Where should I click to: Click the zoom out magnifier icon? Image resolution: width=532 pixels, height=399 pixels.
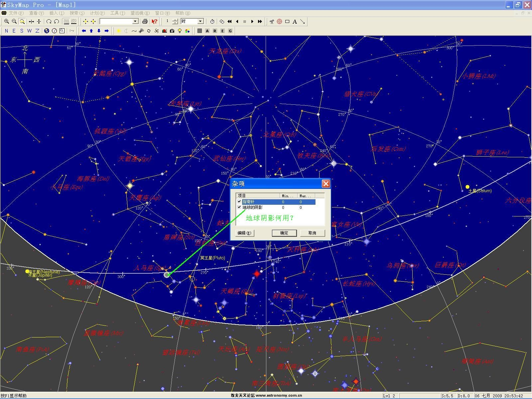coord(14,21)
